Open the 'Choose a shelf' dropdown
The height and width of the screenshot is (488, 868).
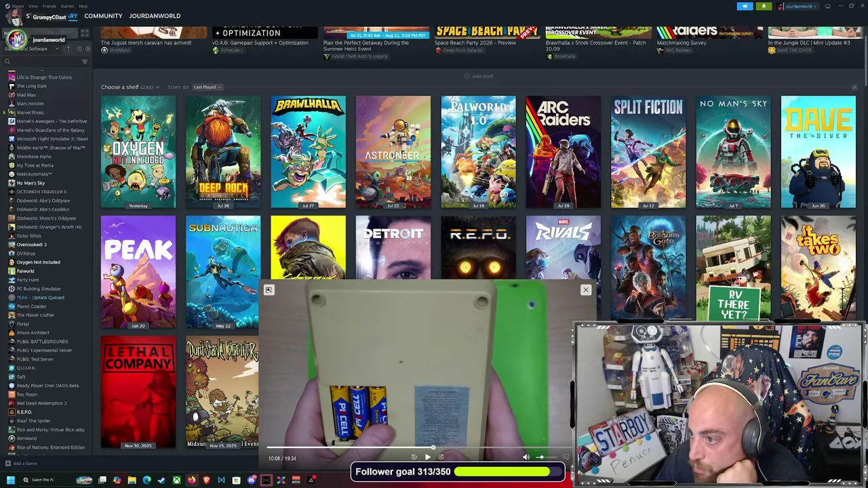click(x=129, y=87)
